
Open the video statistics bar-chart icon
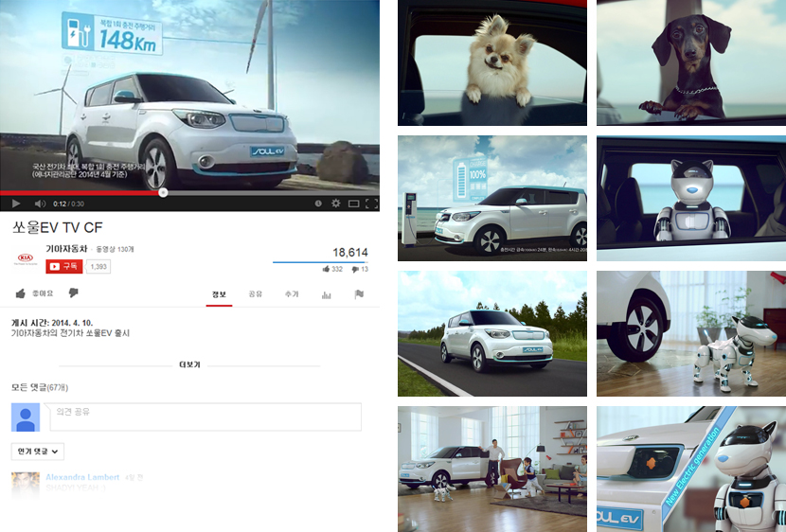pyautogui.click(x=327, y=294)
